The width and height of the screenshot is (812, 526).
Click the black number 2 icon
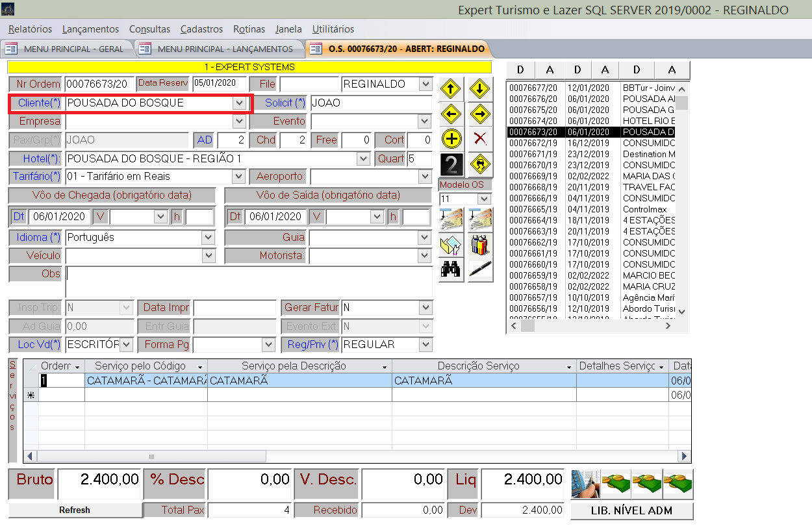click(451, 164)
